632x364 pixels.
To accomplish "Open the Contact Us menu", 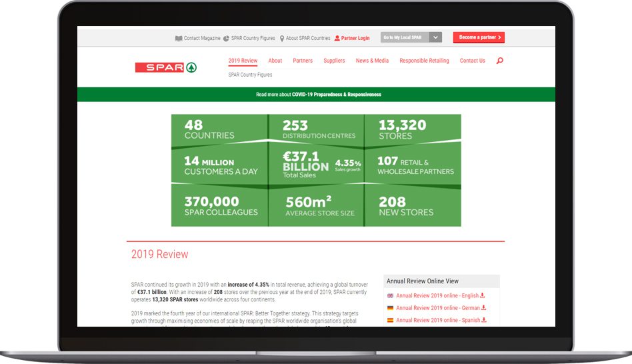I will point(473,61).
